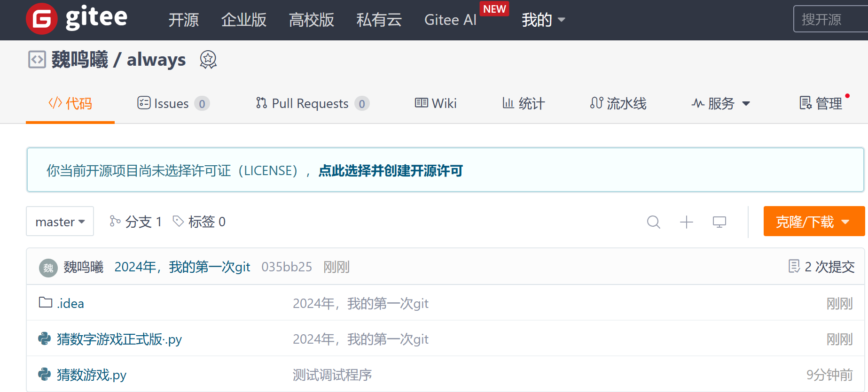The image size is (868, 392).
Task: Click the 9分钟前 timestamp
Action: [829, 375]
